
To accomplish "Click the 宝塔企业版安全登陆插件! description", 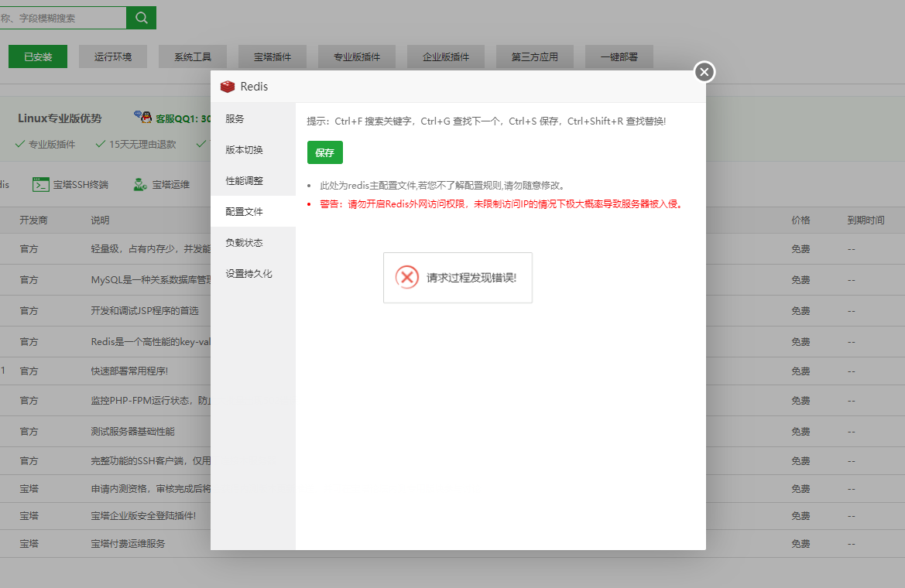I will pos(143,516).
